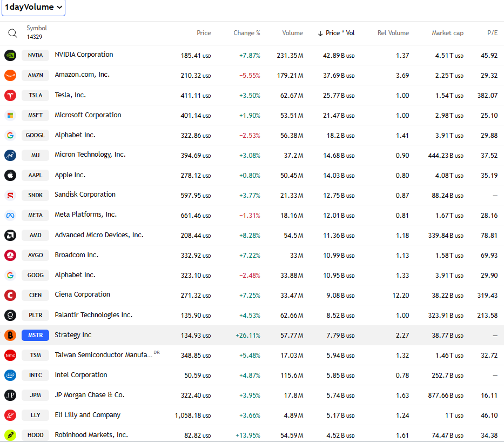
Task: Open the 1dayVolume screener dropdown
Action: (x=33, y=7)
